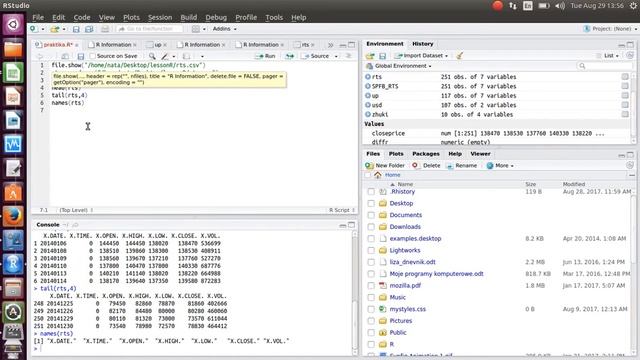Open Global Environment dropdown
This screenshot has height=360, width=640.
coord(399,66)
